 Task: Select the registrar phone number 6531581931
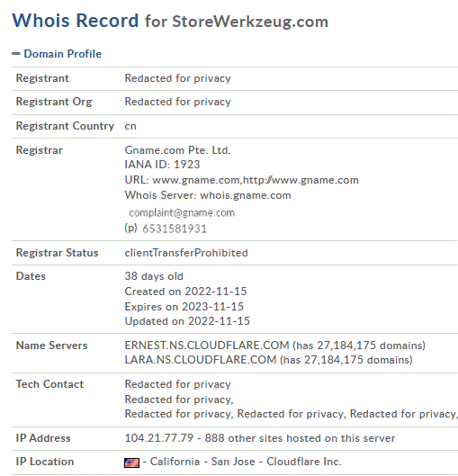pos(175,229)
